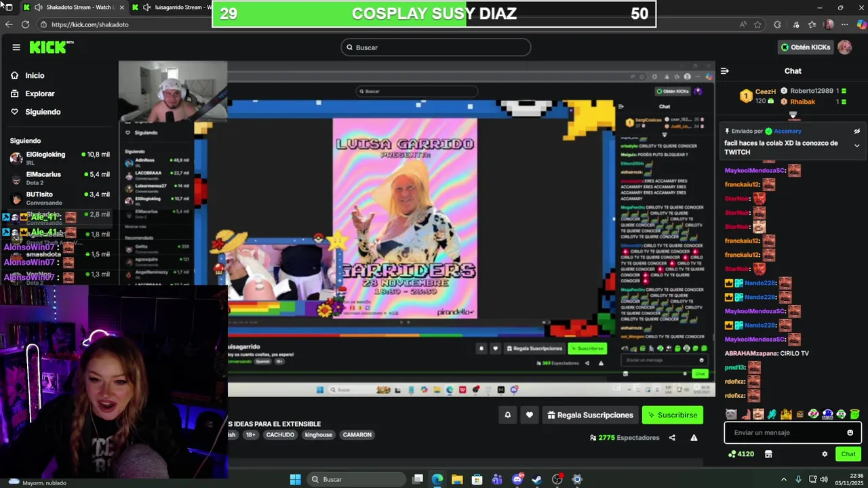Screen dimensions: 868x488
Task: Click the 4120 KICKs balance
Action: (x=741, y=454)
